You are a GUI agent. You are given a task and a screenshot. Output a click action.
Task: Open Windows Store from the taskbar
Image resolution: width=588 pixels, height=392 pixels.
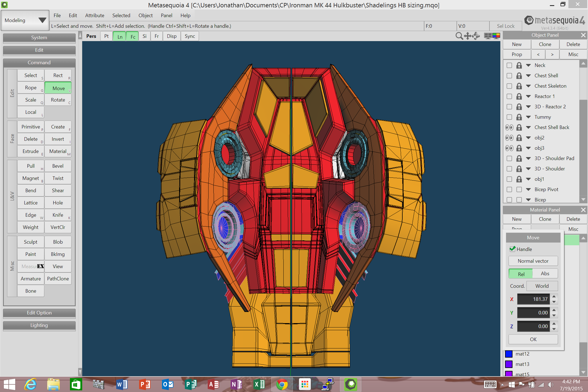[76, 384]
